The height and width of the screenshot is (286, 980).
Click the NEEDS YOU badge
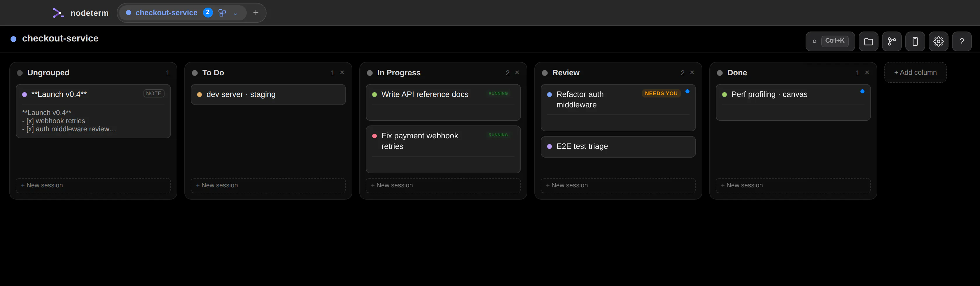[x=661, y=93]
